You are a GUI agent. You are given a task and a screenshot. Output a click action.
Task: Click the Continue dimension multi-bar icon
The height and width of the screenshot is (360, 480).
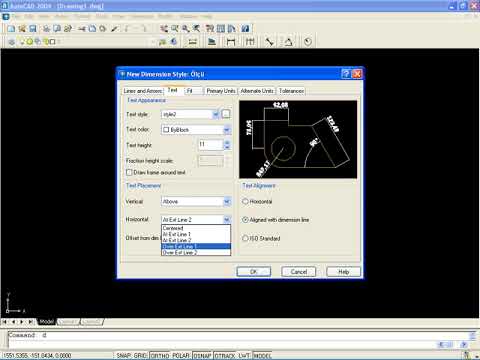250,42
